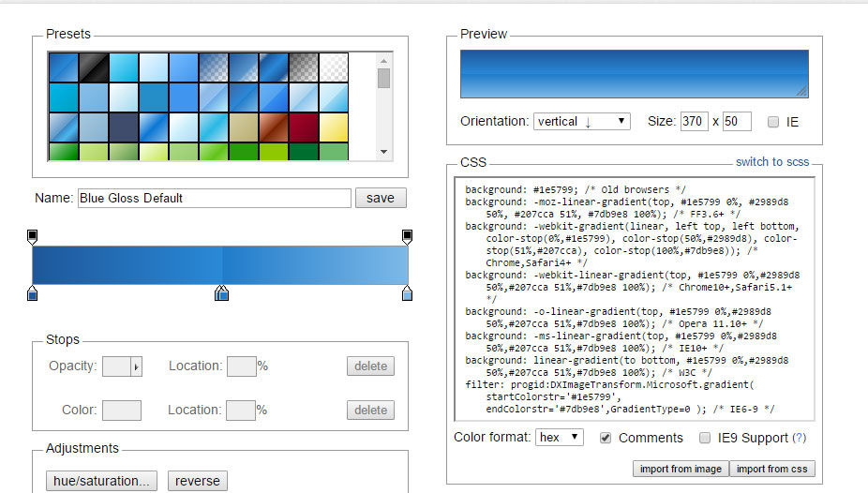Open the hue/saturation... adjustment
This screenshot has height=493, width=868.
click(x=101, y=481)
